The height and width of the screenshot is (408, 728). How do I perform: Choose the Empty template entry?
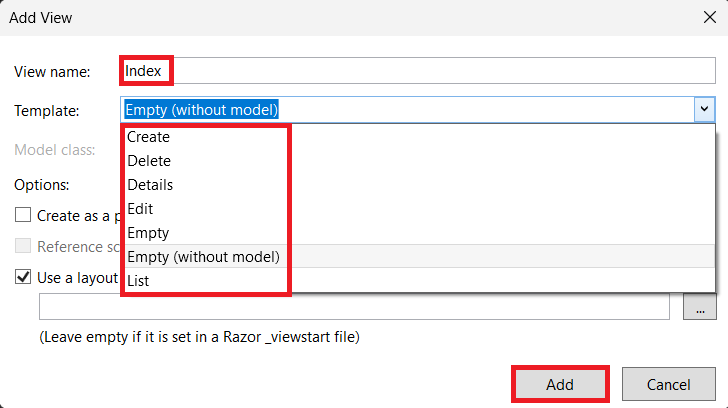(x=148, y=233)
